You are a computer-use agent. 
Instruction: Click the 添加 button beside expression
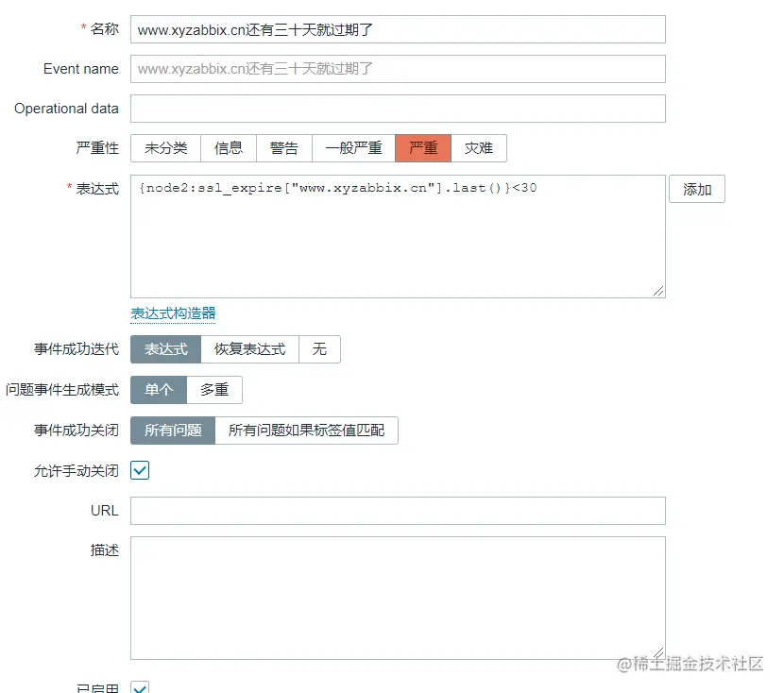coord(697,189)
